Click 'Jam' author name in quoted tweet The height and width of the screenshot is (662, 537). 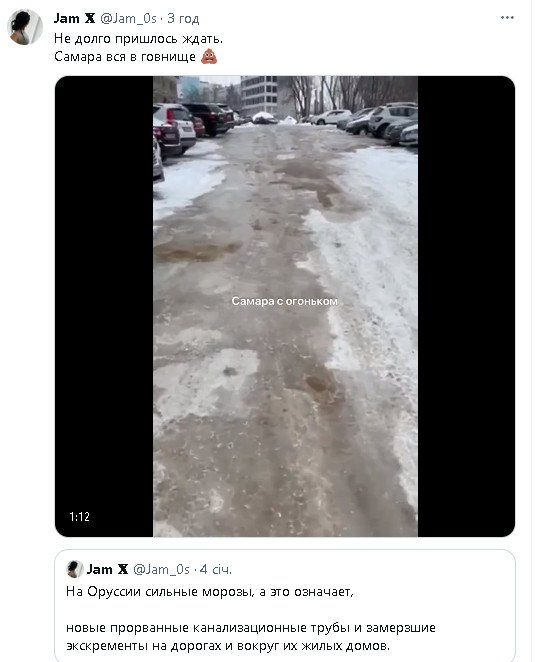[100, 569]
